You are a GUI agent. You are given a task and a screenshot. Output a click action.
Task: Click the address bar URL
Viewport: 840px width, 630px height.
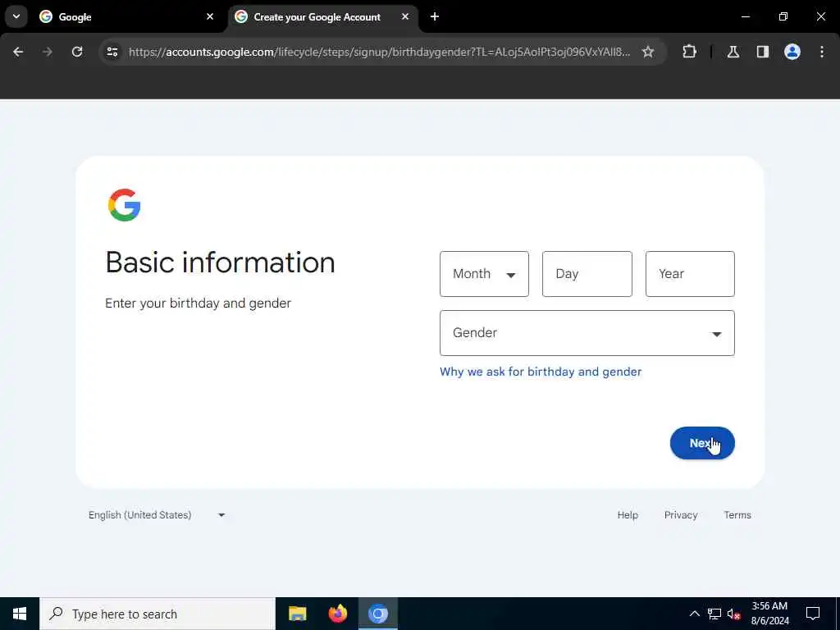(379, 52)
